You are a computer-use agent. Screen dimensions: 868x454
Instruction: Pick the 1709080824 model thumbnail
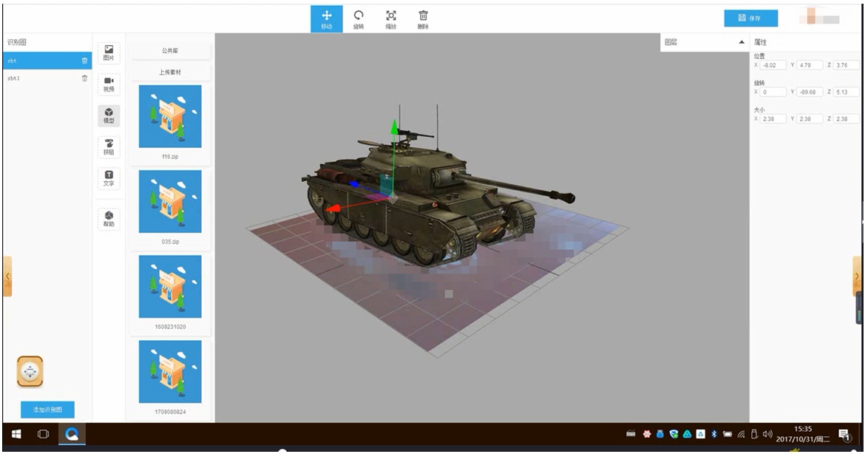click(171, 371)
